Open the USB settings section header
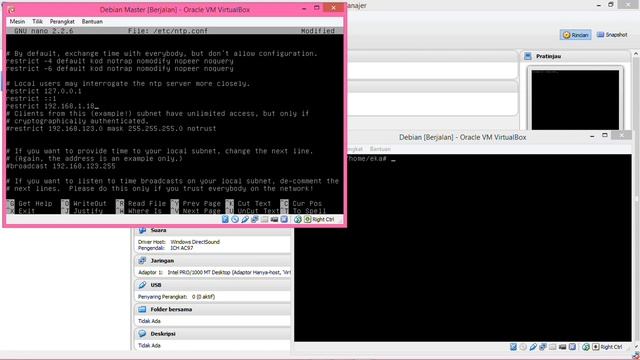The height and width of the screenshot is (360, 640). tap(212, 285)
